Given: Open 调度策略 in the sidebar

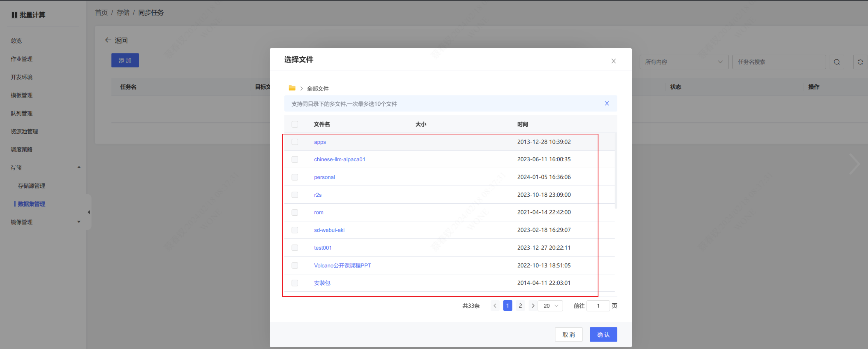Looking at the screenshot, I should [x=22, y=150].
